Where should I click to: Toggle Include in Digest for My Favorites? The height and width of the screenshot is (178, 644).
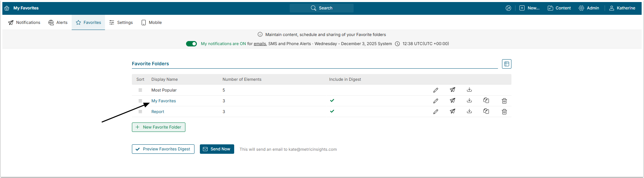332,101
